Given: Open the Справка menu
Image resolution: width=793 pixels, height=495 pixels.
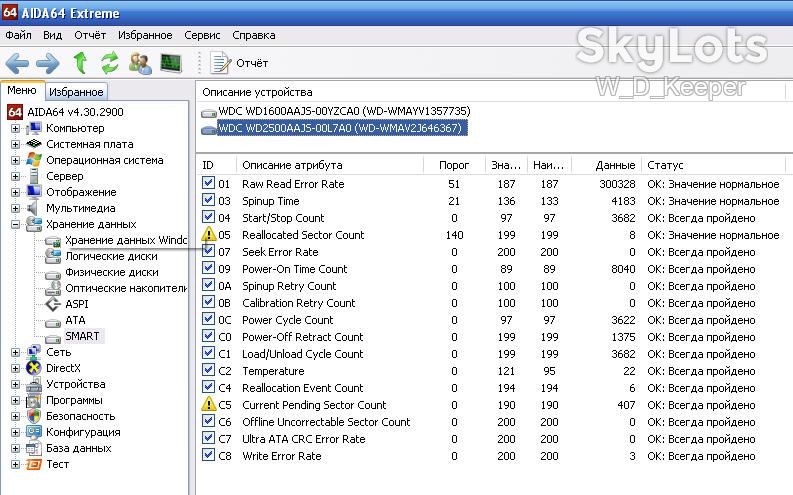Looking at the screenshot, I should click(254, 35).
